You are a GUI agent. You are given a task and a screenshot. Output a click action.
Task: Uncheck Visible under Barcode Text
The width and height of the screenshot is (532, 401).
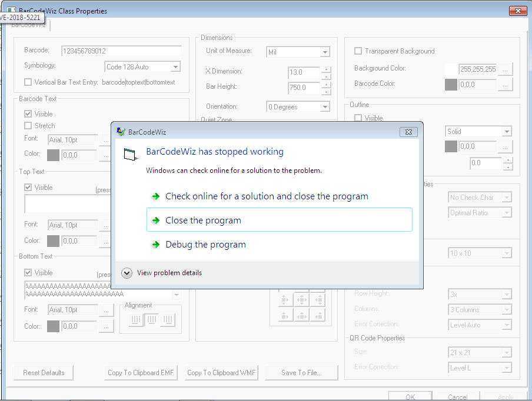pos(28,114)
